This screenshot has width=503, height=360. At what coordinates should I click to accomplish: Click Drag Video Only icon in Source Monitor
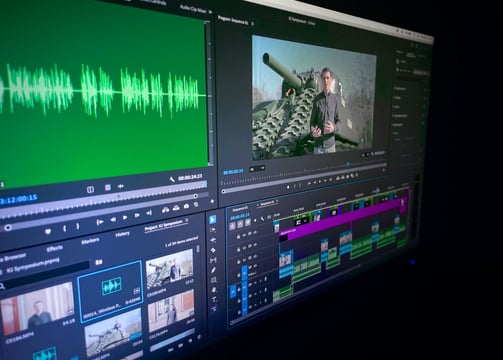107,188
